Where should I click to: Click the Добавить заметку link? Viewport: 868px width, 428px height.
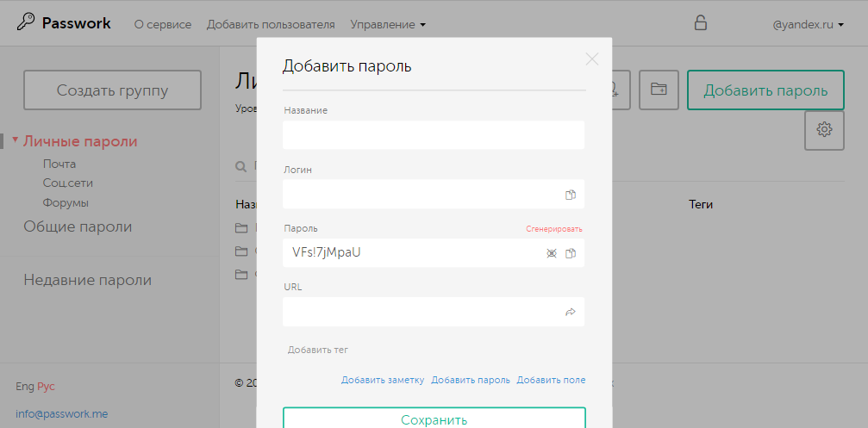[x=383, y=380]
